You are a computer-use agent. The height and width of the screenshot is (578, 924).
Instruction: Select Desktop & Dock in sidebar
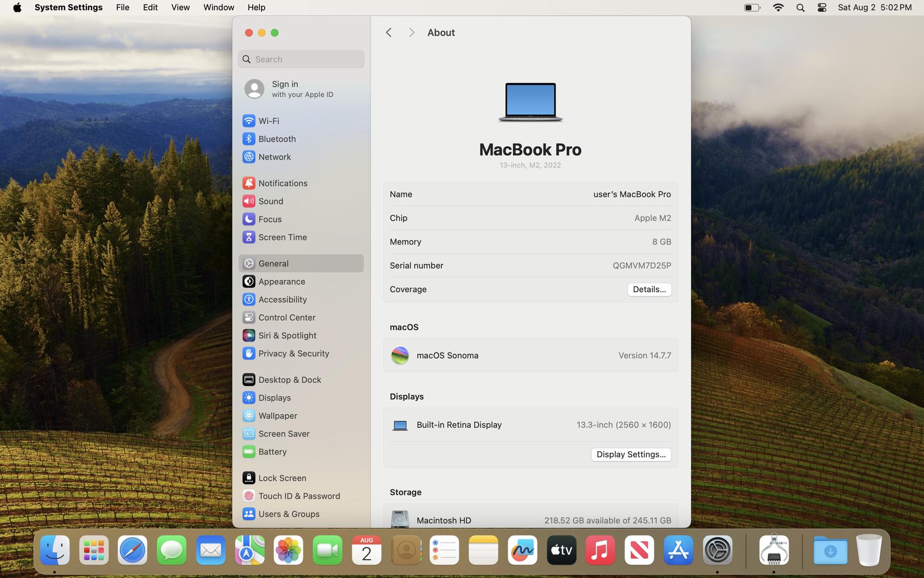pyautogui.click(x=301, y=379)
